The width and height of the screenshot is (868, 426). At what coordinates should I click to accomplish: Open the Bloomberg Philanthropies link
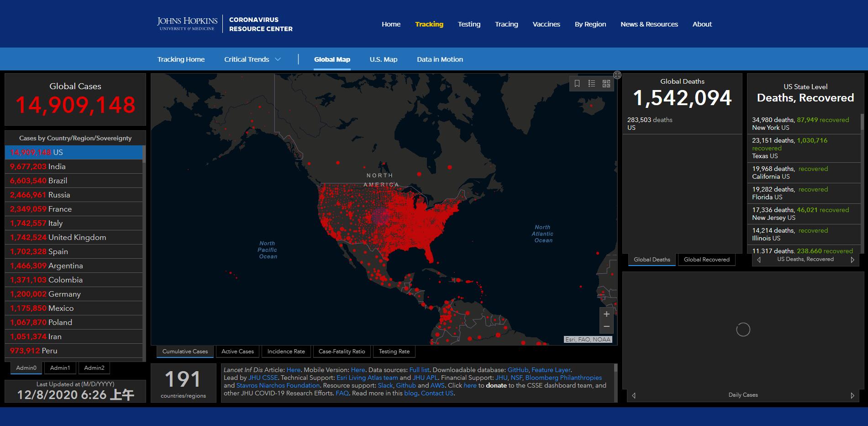(563, 378)
